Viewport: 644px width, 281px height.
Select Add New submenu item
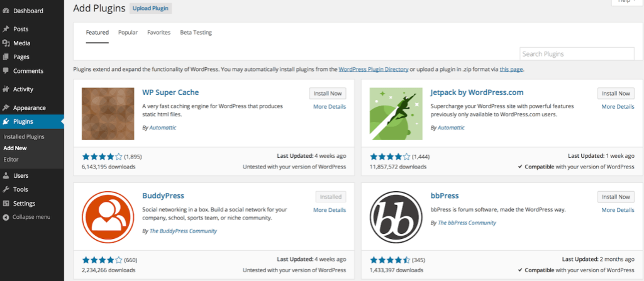(15, 148)
